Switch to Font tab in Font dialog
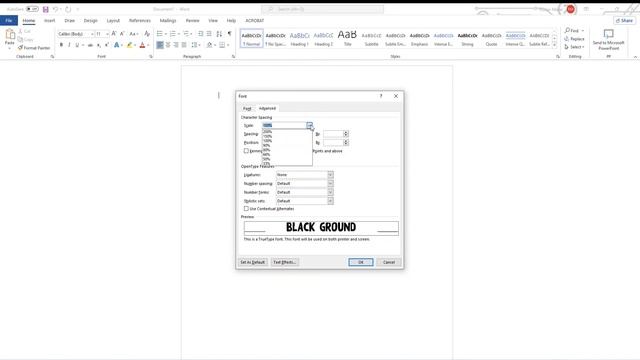This screenshot has height=360, width=640. 247,109
